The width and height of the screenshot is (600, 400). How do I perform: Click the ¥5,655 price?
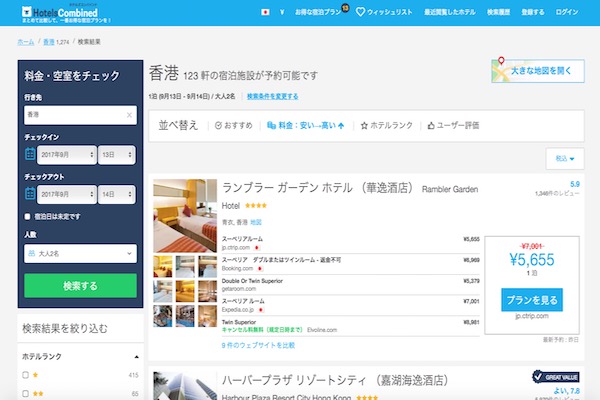(x=532, y=260)
